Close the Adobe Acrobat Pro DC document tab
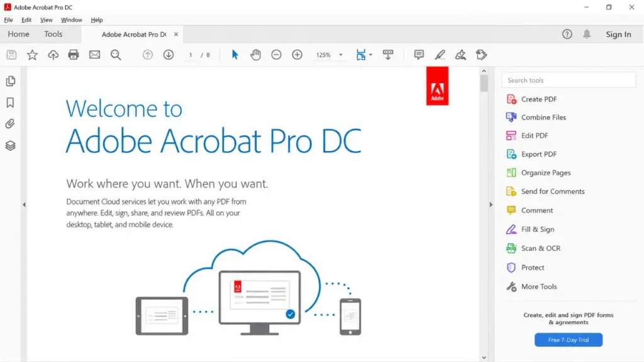 click(176, 35)
